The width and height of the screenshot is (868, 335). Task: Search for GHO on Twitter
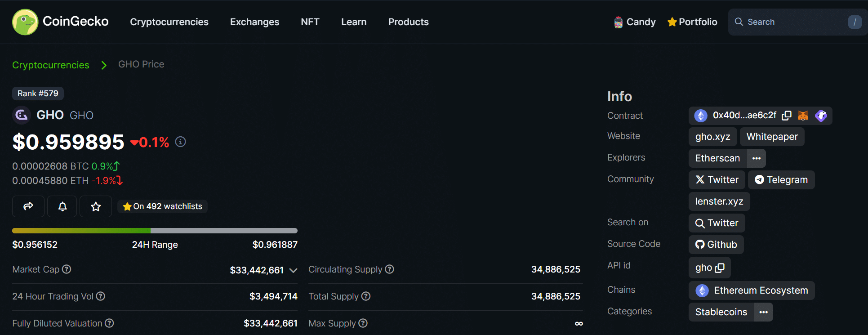click(717, 223)
